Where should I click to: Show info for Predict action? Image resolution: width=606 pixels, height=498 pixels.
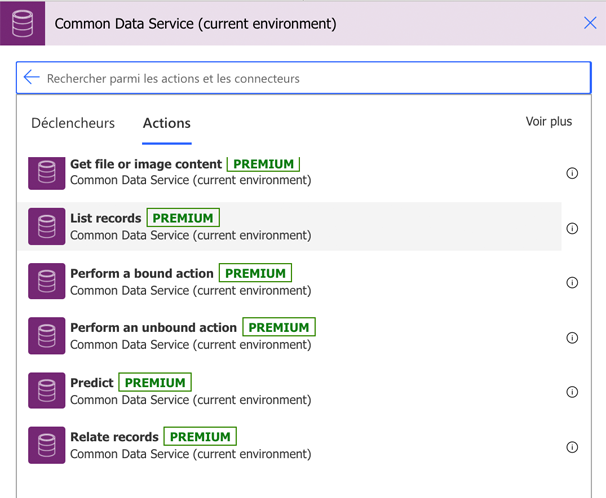572,392
